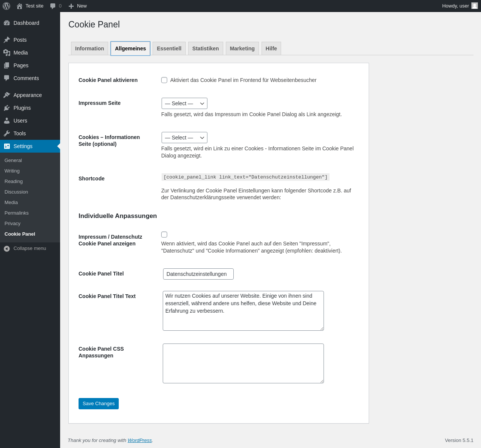Screen dimensions: 481x448
Task: Open the comments bubble icon in admin bar
Action: (x=53, y=6)
